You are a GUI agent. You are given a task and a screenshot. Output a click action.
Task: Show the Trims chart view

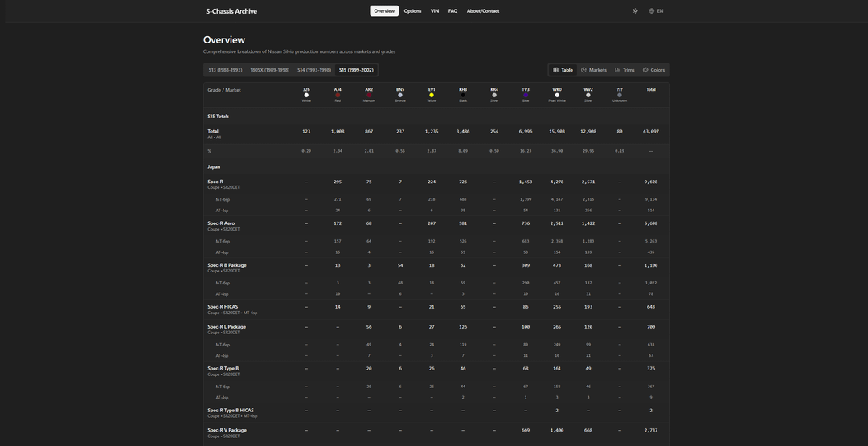(624, 70)
